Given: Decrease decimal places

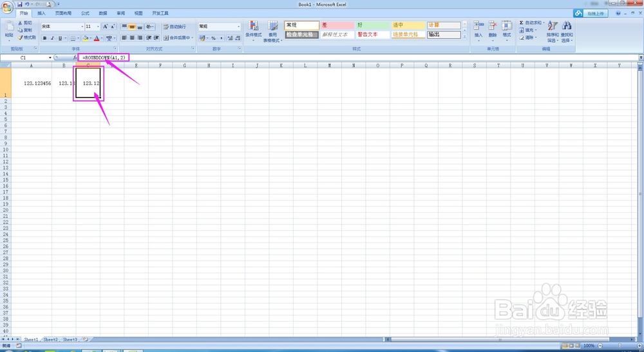Looking at the screenshot, I should pos(238,38).
